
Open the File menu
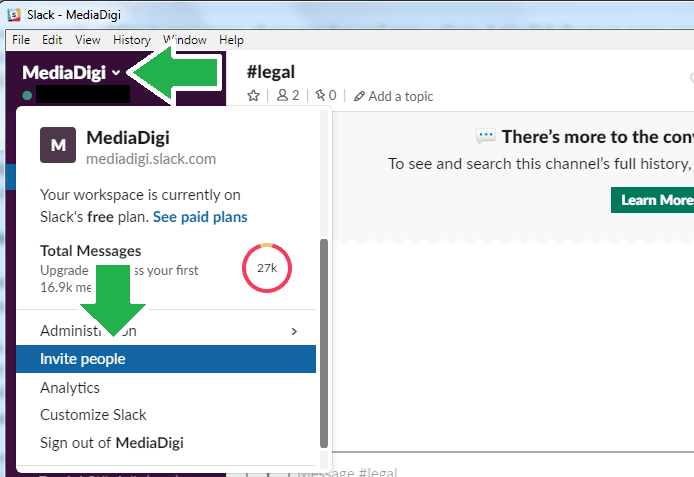[21, 40]
